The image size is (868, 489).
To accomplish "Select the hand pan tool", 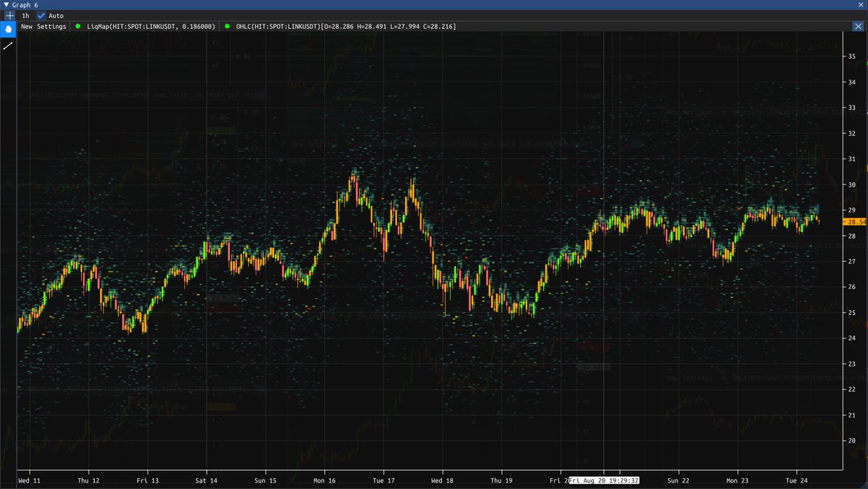I will pyautogui.click(x=9, y=29).
